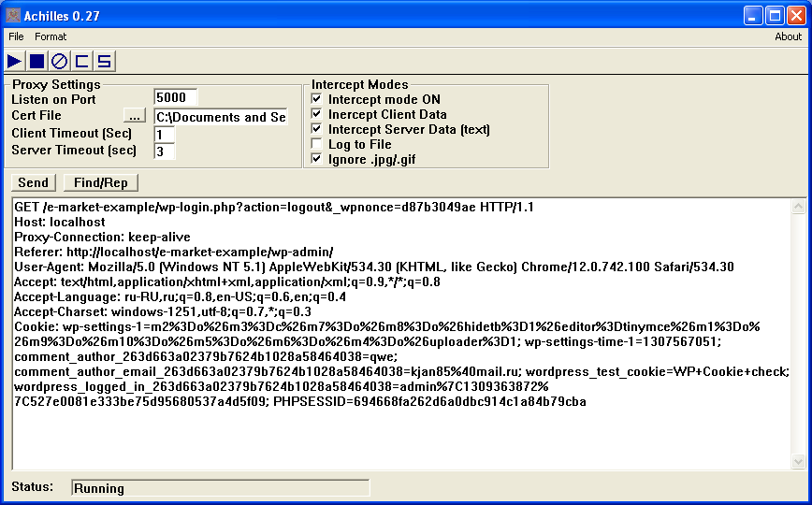Enable the Log to File option
This screenshot has width=812, height=505.
316,144
